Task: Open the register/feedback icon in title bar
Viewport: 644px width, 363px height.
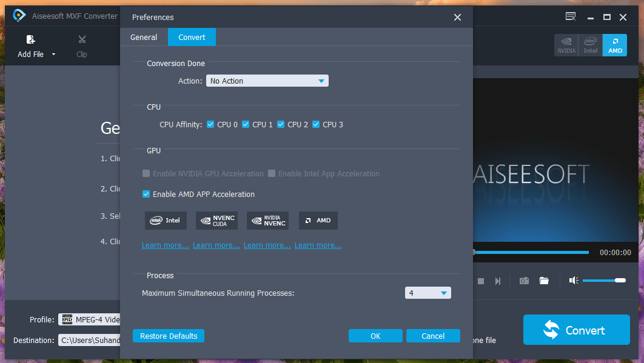Action: point(571,17)
